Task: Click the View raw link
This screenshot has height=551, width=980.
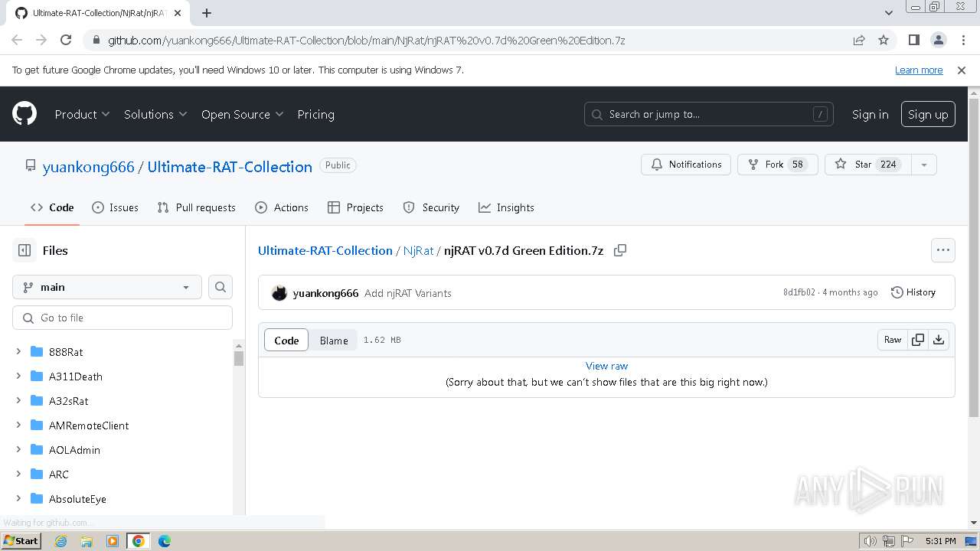Action: click(x=606, y=366)
